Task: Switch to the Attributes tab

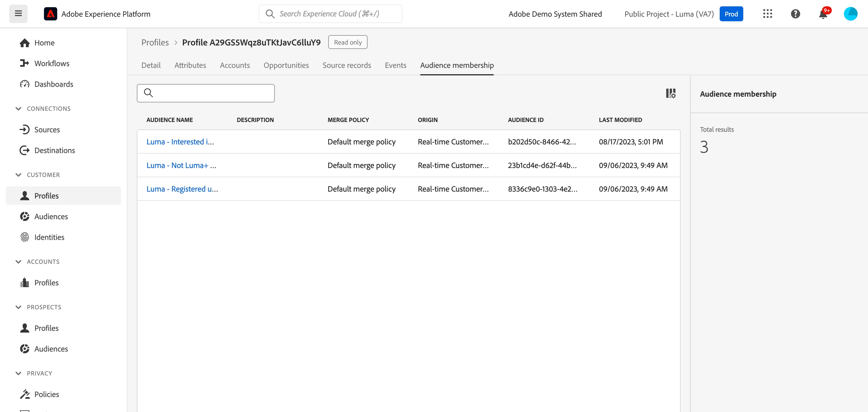Action: (190, 65)
